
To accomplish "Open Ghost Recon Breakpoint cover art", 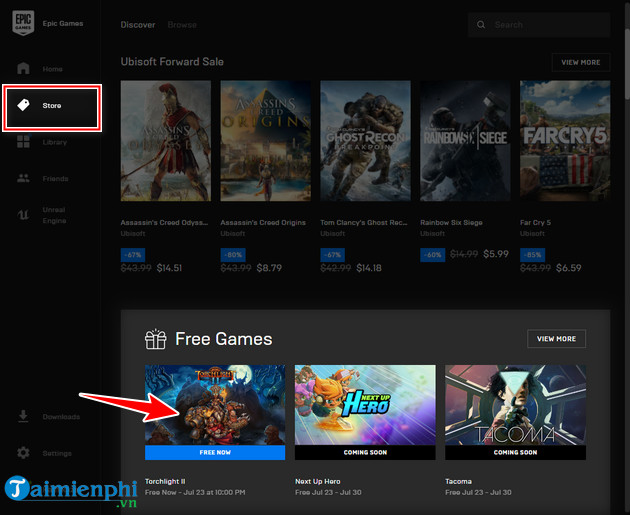I will [x=365, y=141].
